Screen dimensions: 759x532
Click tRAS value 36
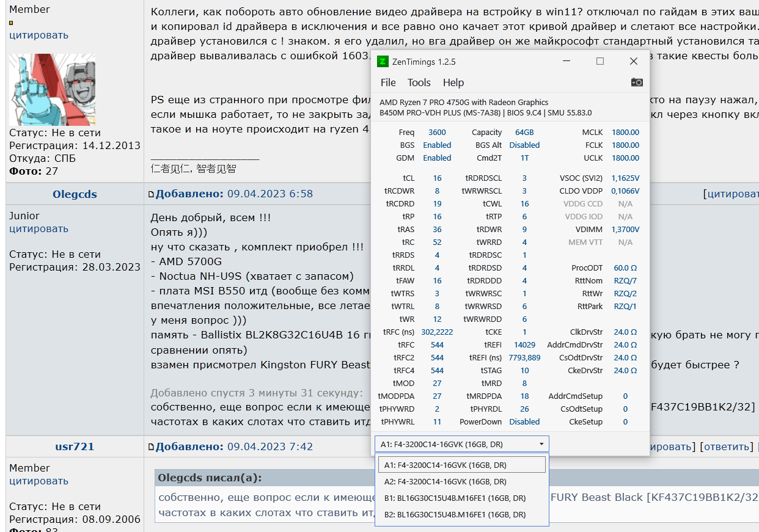tap(437, 230)
